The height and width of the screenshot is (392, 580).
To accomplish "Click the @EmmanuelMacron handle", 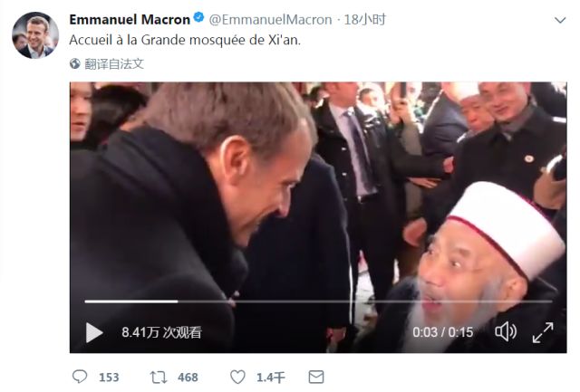I will point(270,20).
